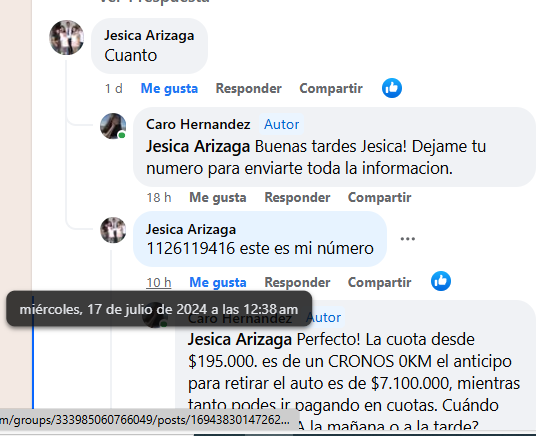The image size is (536, 436).
Task: Reply to the "Cuanto" comment
Action: [249, 89]
